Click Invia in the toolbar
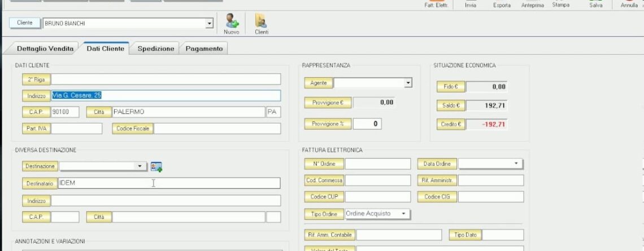The image size is (644, 251). (471, 4)
